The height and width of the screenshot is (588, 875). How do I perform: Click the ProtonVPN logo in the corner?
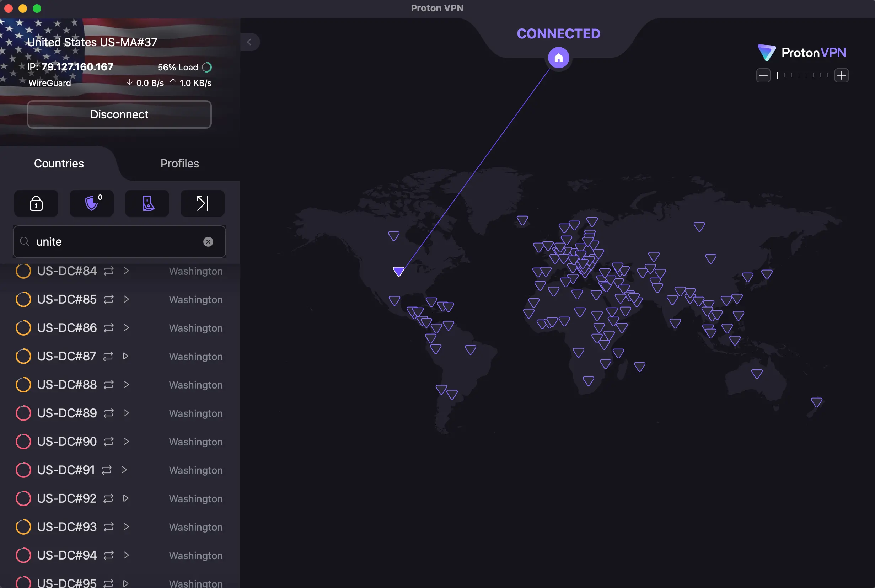click(801, 53)
